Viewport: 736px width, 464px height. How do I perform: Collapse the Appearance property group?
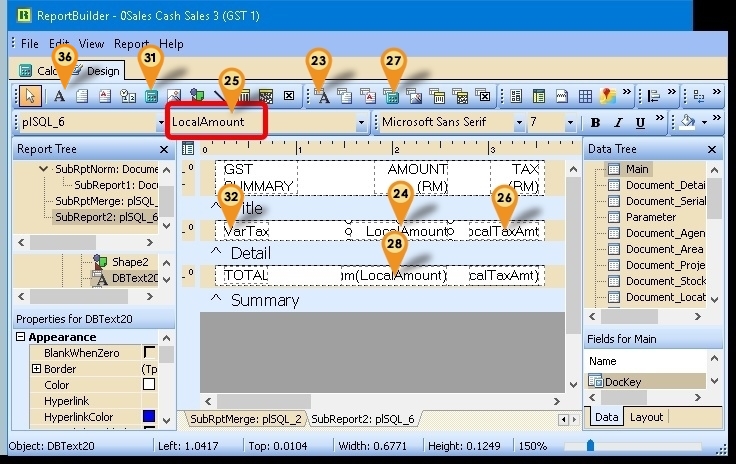click(22, 338)
